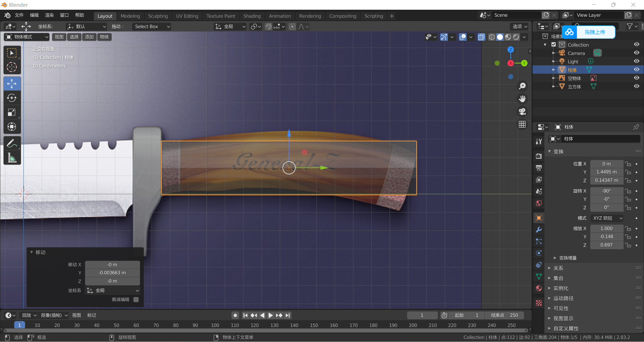The width and height of the screenshot is (644, 342).
Task: Click the 回放 button in the timeline
Action: pos(28,315)
